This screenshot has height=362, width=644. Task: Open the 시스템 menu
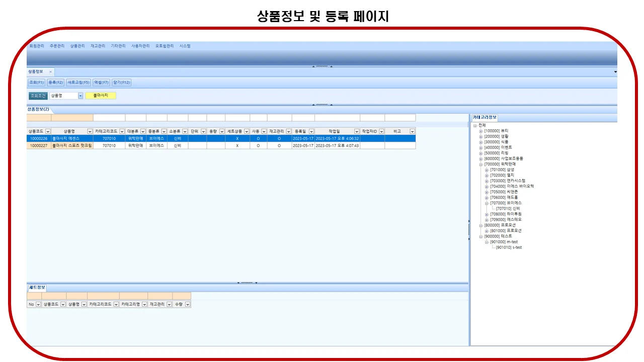185,46
